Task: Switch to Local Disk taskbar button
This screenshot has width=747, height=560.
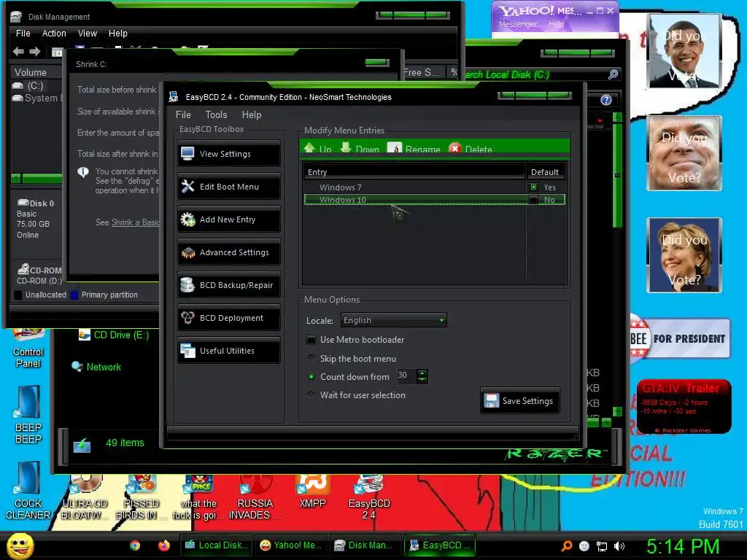Action: 217,545
